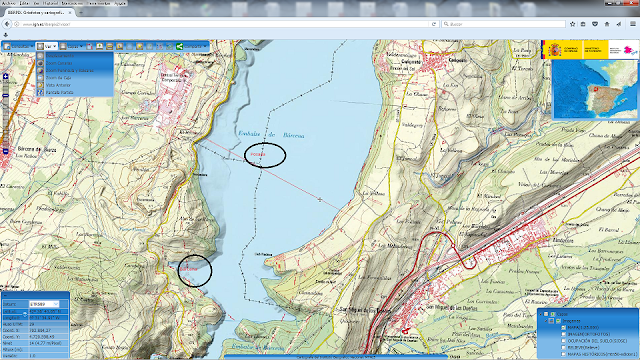Click the browser search box
The width and height of the screenshot is (640, 360).
[x=503, y=24]
